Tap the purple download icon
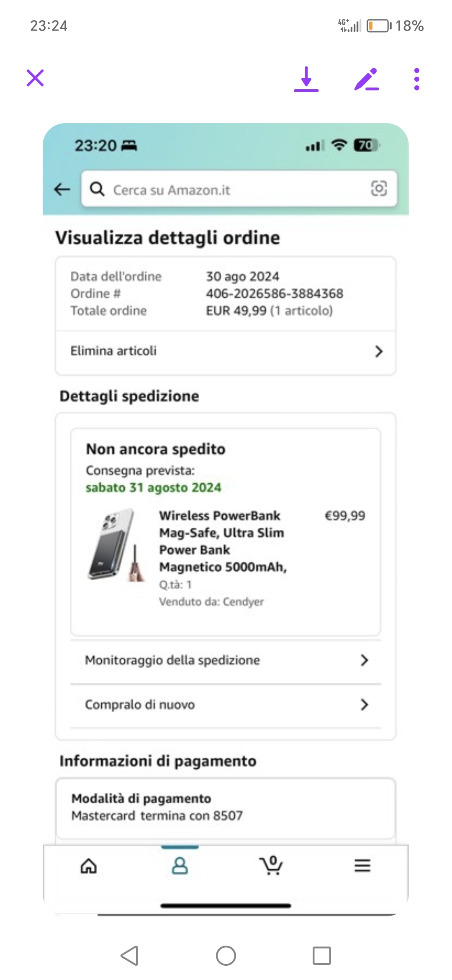 pyautogui.click(x=306, y=79)
